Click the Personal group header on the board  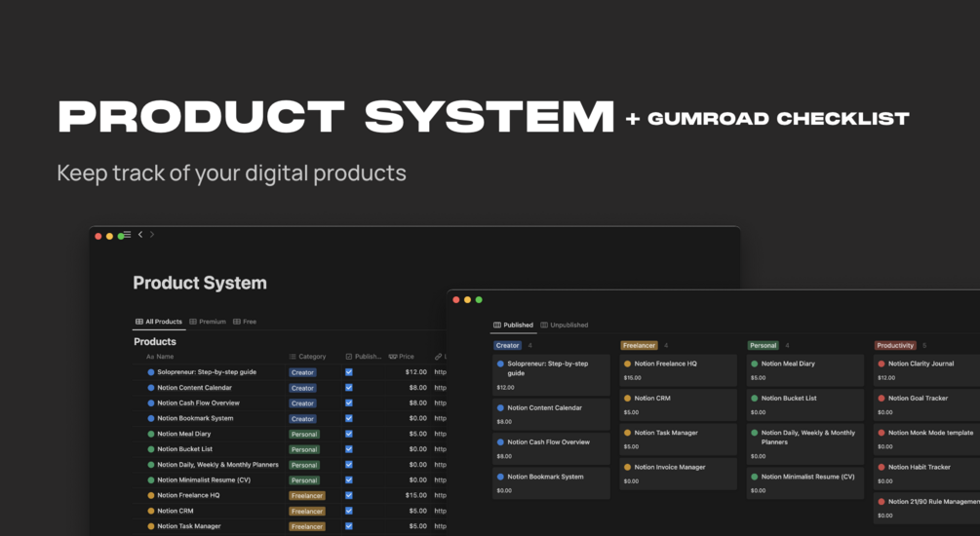764,345
